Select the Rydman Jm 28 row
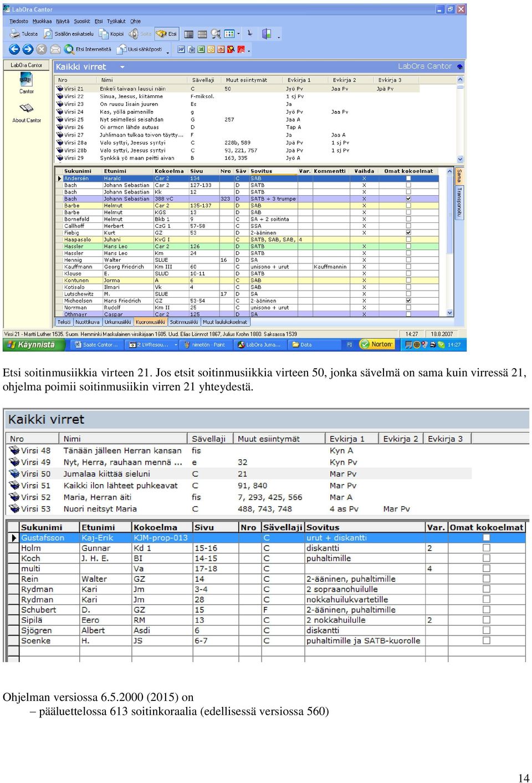 pyautogui.click(x=266, y=599)
